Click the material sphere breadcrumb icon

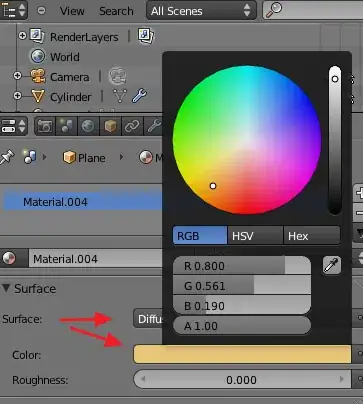point(146,157)
